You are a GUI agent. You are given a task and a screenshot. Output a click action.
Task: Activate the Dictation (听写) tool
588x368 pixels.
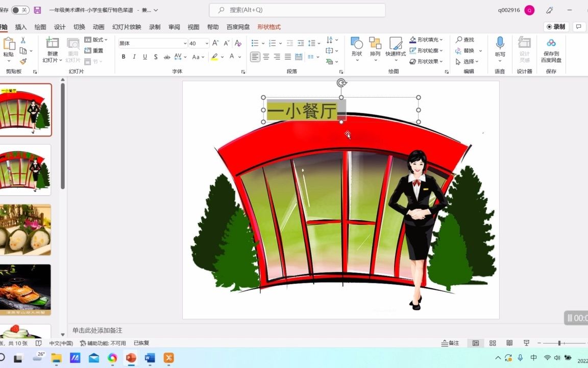coord(500,49)
